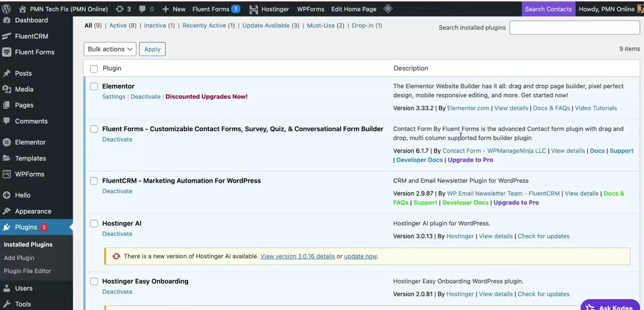Viewport: 644px width, 310px height.
Task: Click the Pages icon in sidebar
Action: (x=7, y=105)
